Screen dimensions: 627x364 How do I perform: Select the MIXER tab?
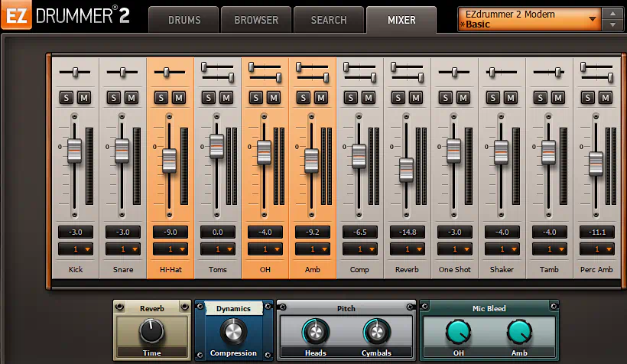tap(401, 20)
